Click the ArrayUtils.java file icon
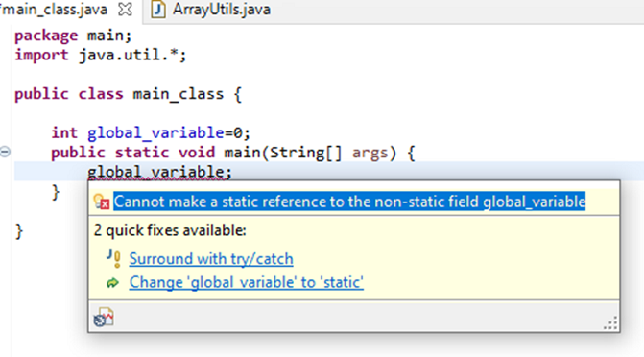Image resolution: width=644 pixels, height=357 pixels. (157, 10)
